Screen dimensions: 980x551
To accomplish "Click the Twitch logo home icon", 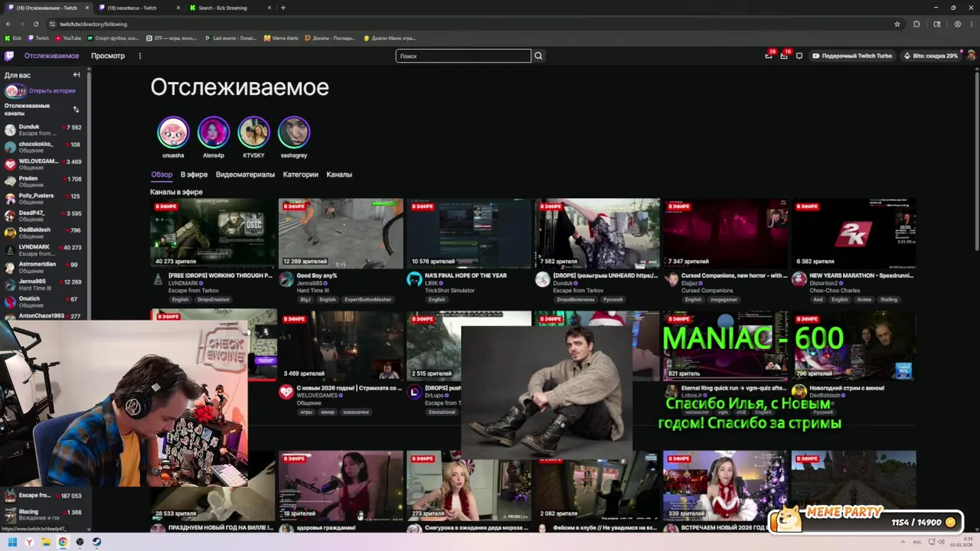I will click(x=9, y=56).
